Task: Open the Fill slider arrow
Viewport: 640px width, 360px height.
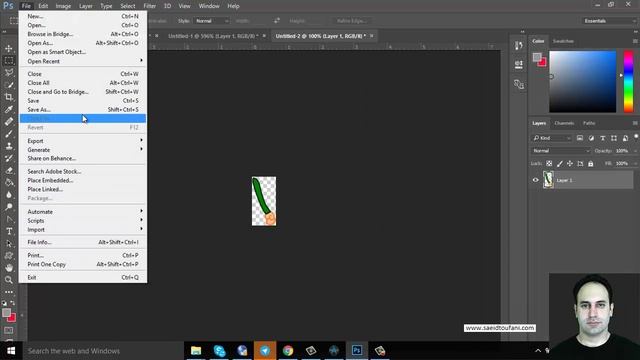Action: (x=635, y=164)
